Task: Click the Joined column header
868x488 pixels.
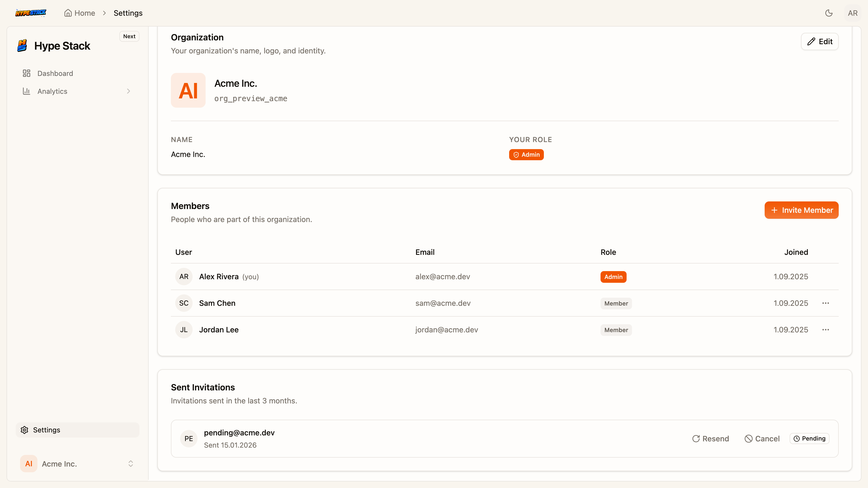Action: pyautogui.click(x=796, y=252)
